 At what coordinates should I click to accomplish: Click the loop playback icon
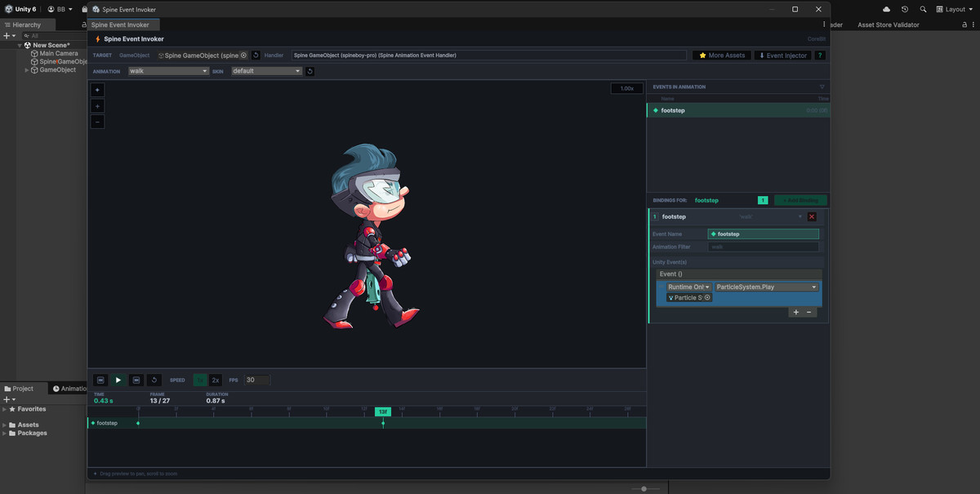pos(154,380)
